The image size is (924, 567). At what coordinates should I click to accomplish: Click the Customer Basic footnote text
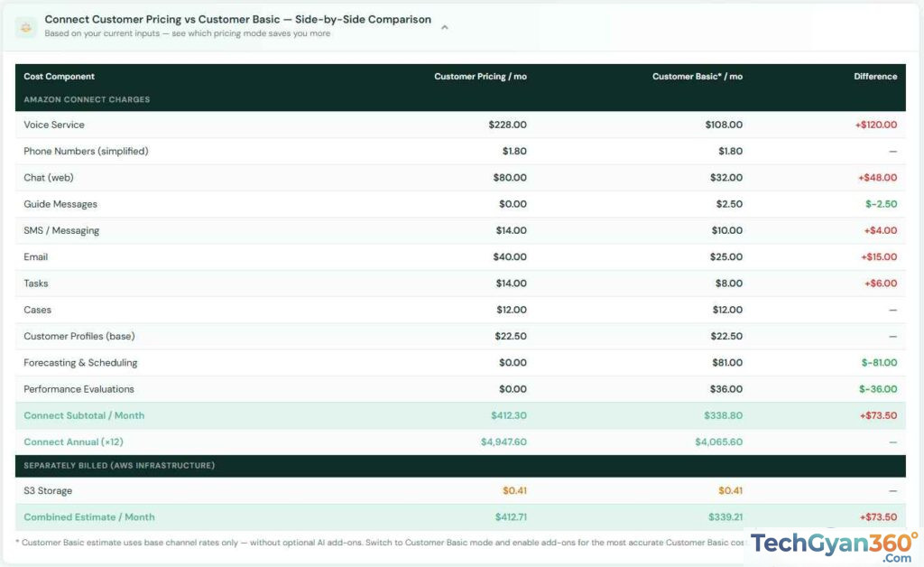(x=380, y=543)
